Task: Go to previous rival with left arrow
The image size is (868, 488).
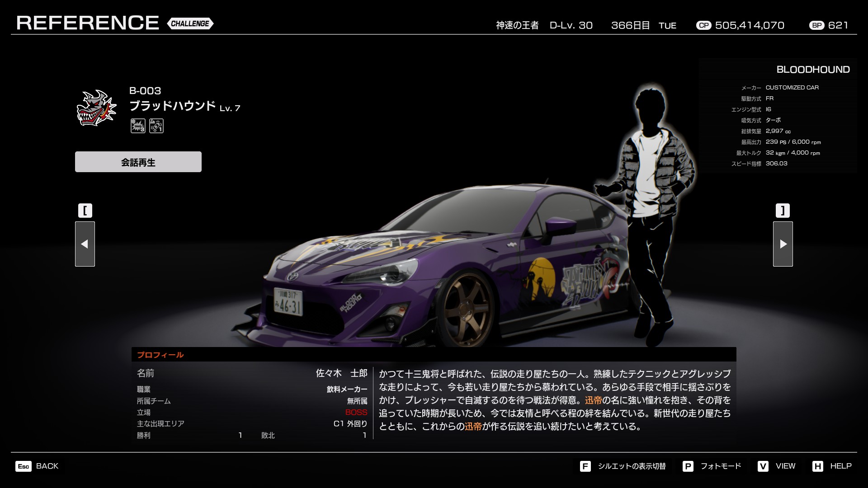Action: coord(85,244)
